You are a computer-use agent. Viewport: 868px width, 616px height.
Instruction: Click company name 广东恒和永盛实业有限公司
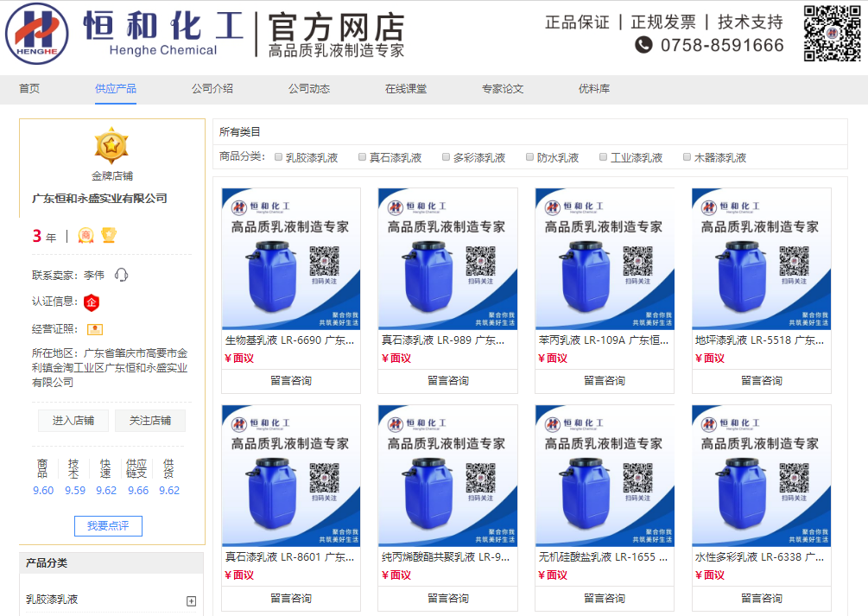coord(99,199)
